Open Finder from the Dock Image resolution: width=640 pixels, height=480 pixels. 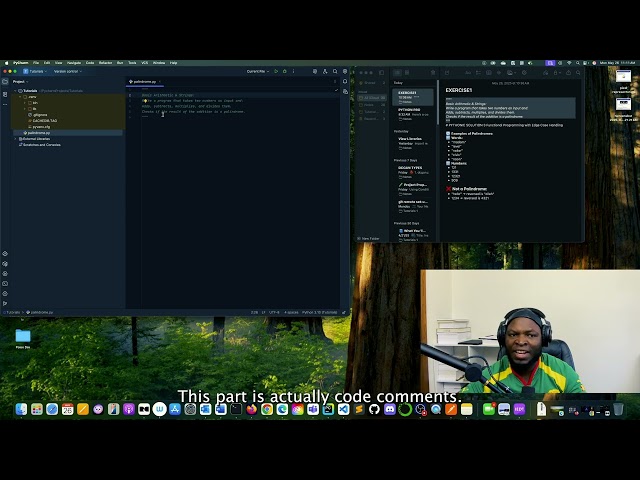[x=21, y=409]
